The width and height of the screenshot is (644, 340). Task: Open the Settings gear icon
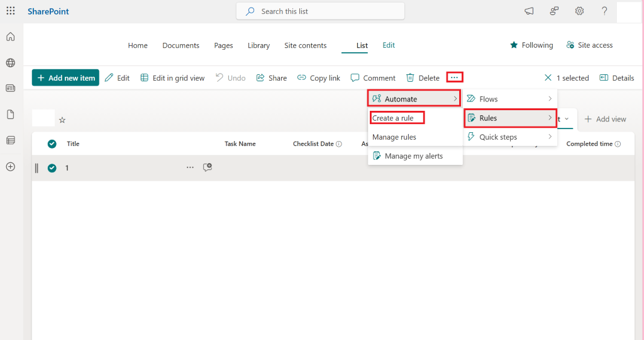click(579, 11)
